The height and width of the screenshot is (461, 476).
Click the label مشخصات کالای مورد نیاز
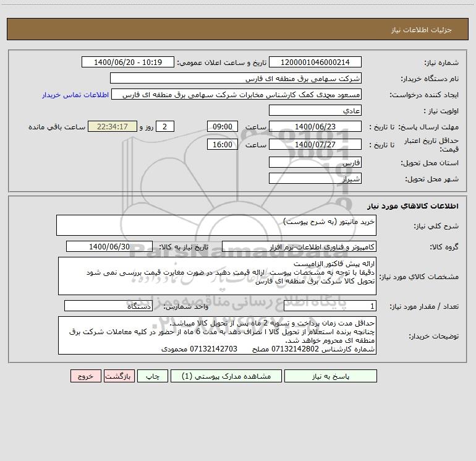click(419, 277)
